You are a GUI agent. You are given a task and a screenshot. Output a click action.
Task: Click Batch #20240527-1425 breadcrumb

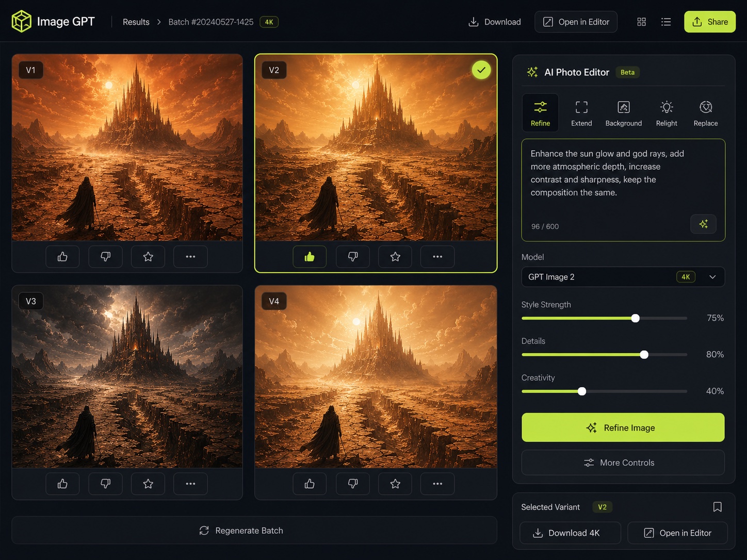211,22
